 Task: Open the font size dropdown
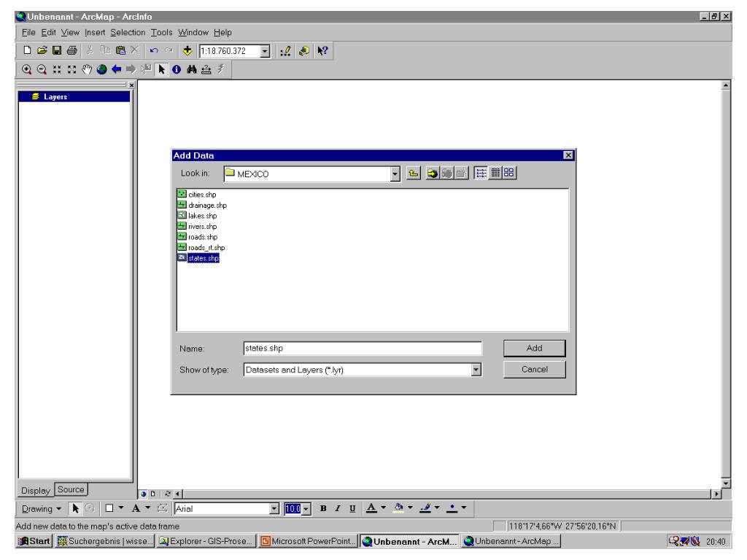coord(306,509)
